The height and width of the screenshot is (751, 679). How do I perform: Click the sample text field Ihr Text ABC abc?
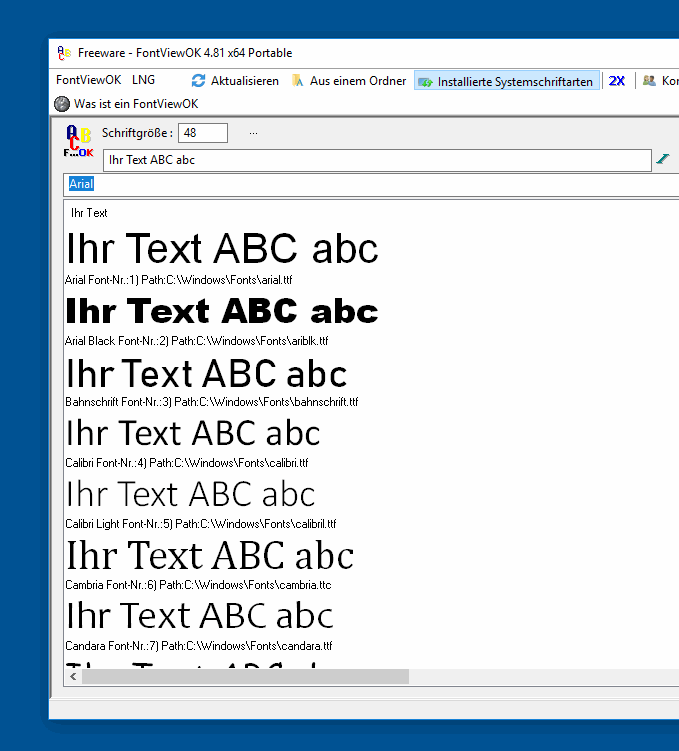click(377, 160)
